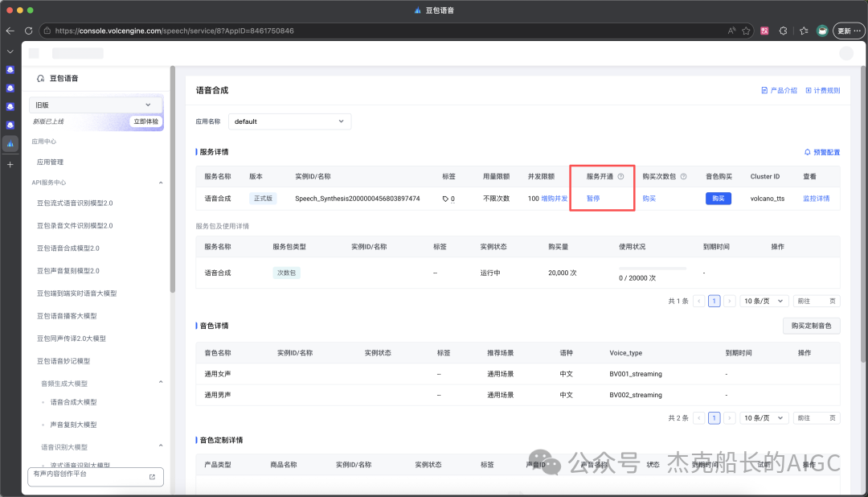This screenshot has height=497, width=868.
Task: Open the favorites list icon in toolbar
Action: 804,31
